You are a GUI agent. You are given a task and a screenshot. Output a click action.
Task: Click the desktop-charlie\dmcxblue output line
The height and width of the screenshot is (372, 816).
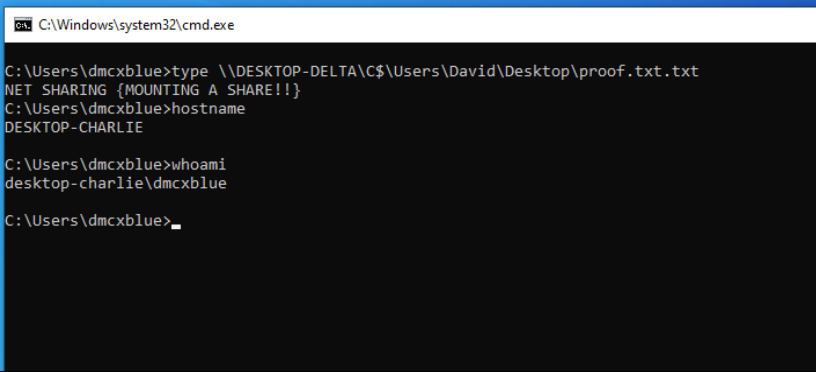click(116, 183)
